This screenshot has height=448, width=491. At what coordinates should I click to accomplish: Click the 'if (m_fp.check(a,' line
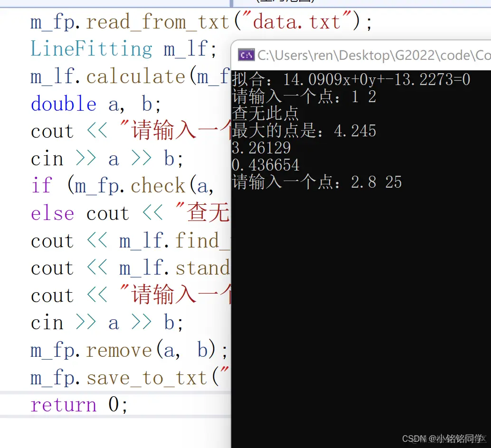pos(122,186)
